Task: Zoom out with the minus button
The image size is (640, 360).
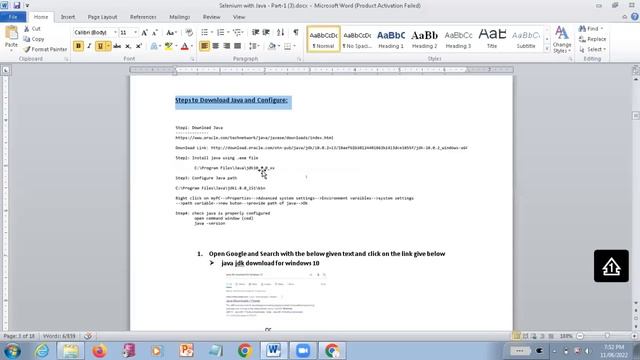Action: tap(580, 336)
